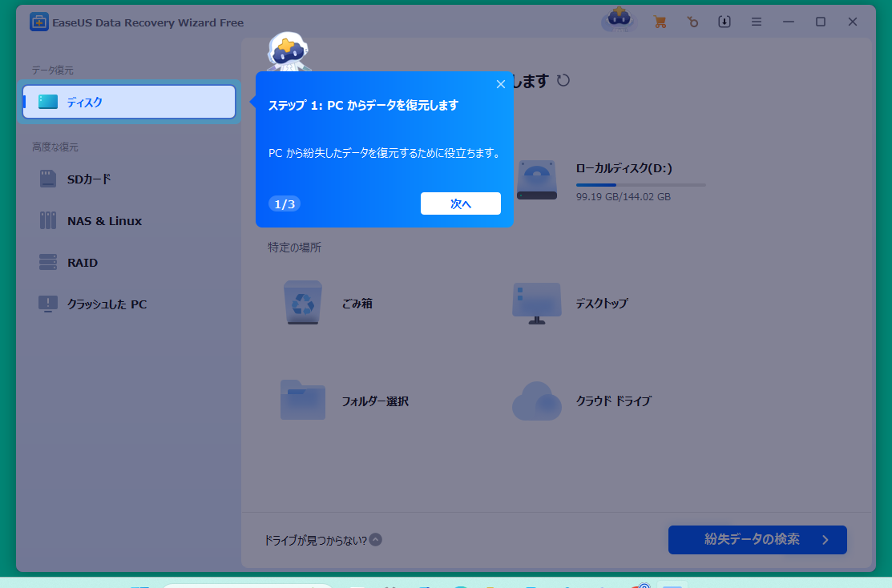This screenshot has height=588, width=892.
Task: Click the crashed PC monitor icon
Action: pyautogui.click(x=48, y=304)
